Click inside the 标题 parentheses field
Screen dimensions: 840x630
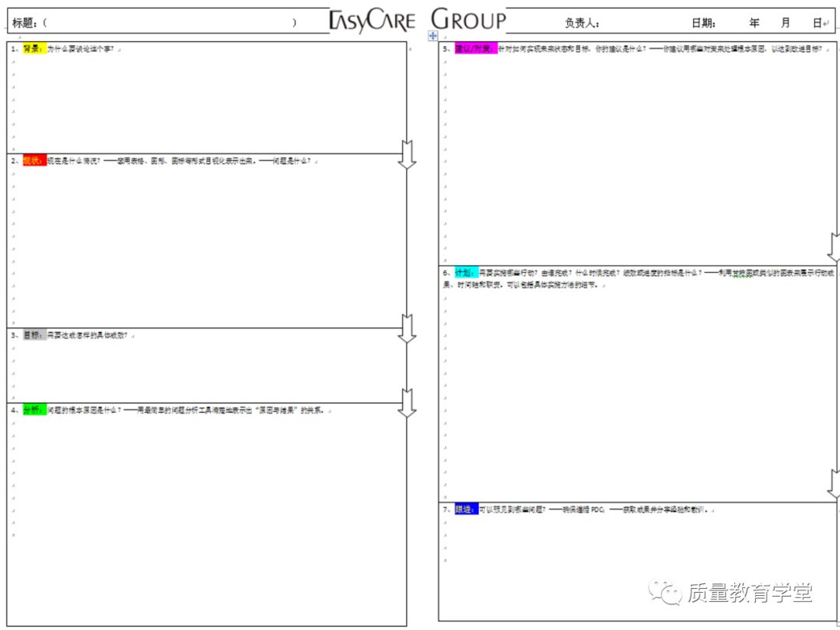[x=171, y=23]
